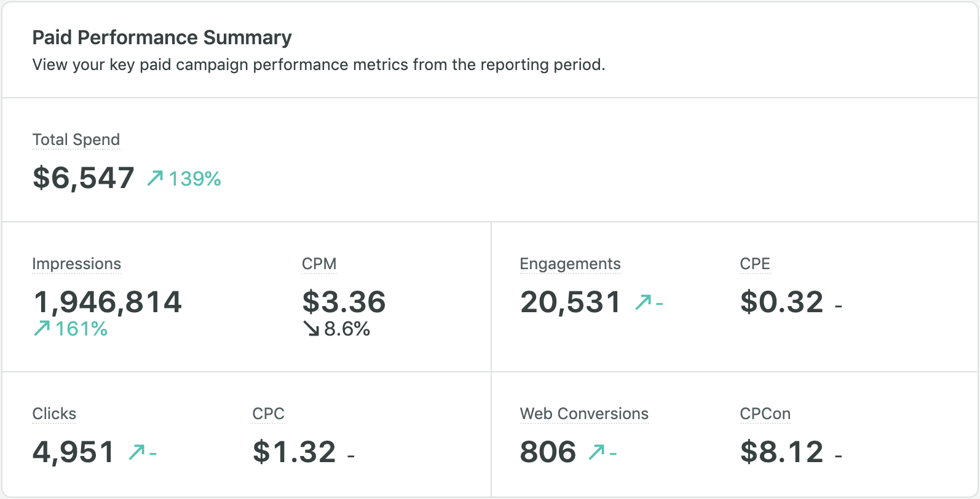
Task: Click the Total Spend metric label
Action: click(x=76, y=139)
